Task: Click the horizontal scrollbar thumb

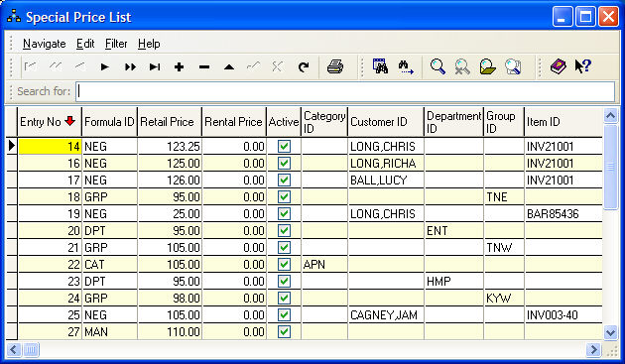Action: pos(31,350)
